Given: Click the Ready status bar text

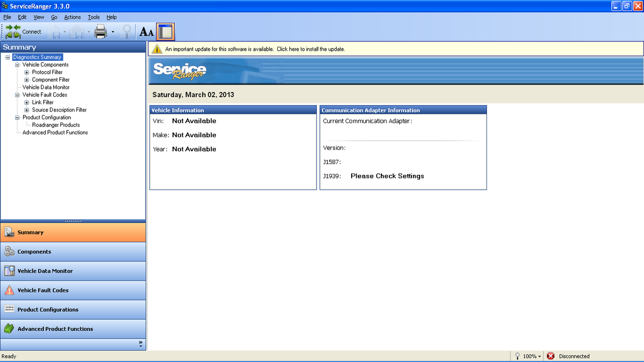Looking at the screenshot, I should (9, 356).
